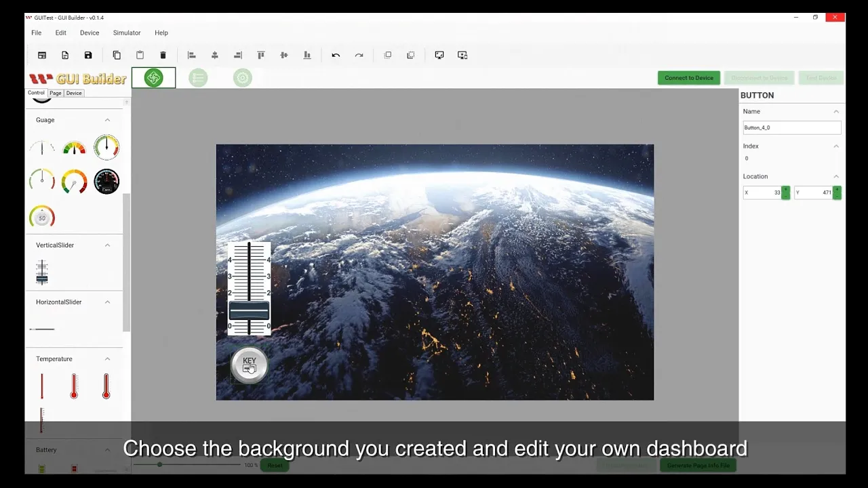The image size is (868, 488).
Task: Align selected controls to left edge
Action: click(x=191, y=55)
